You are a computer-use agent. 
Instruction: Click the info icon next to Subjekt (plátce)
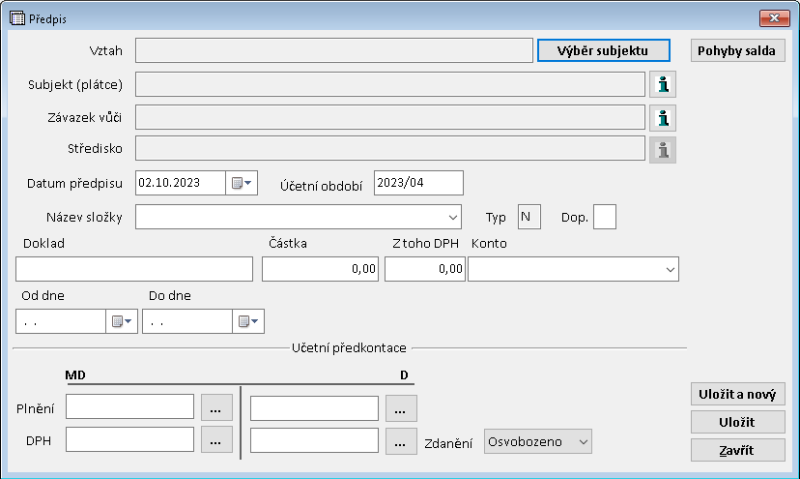click(x=663, y=84)
